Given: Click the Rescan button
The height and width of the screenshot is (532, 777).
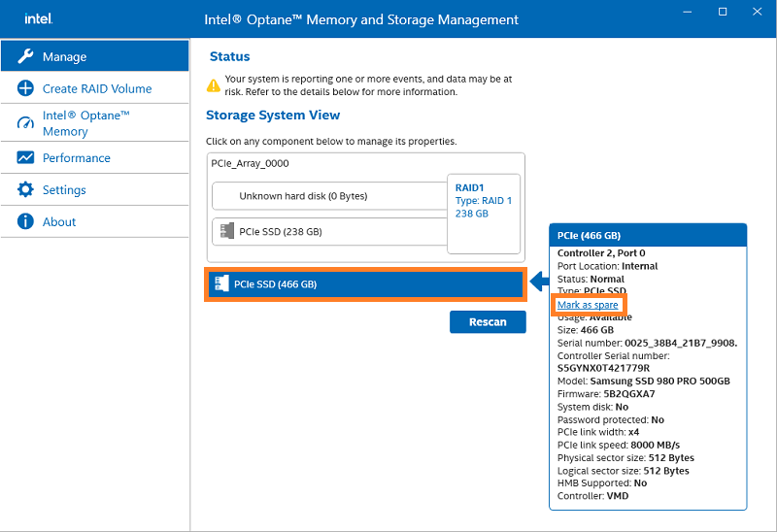Looking at the screenshot, I should click(x=488, y=322).
